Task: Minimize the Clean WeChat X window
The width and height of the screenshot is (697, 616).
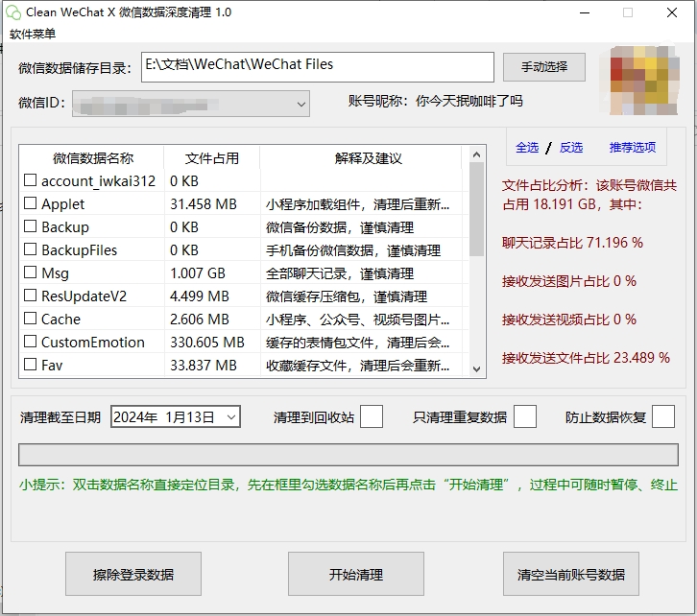Action: click(585, 12)
